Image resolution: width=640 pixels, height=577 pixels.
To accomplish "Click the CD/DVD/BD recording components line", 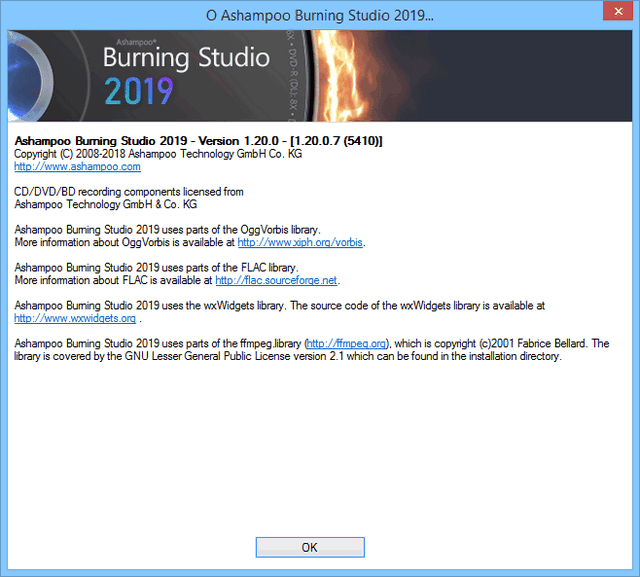I will 129,191.
